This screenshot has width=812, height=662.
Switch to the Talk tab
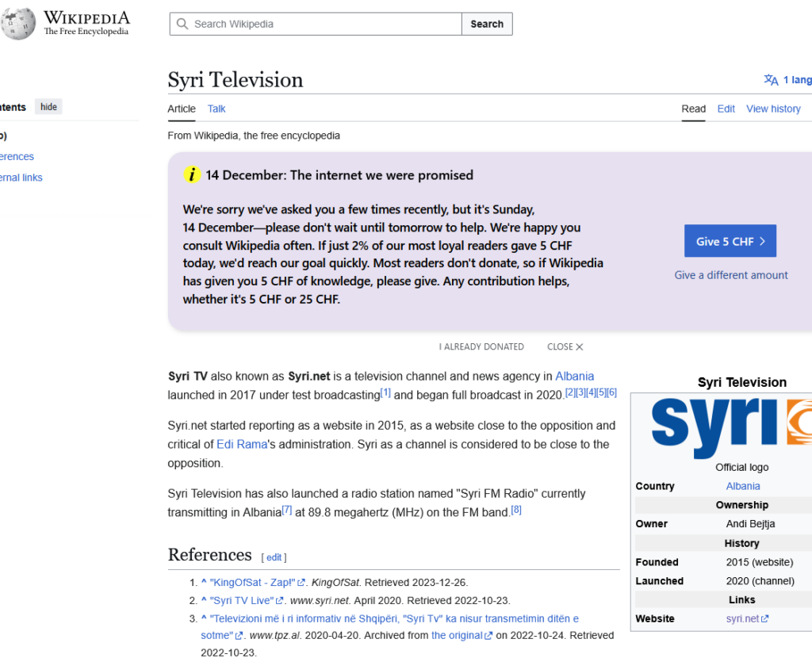point(216,109)
